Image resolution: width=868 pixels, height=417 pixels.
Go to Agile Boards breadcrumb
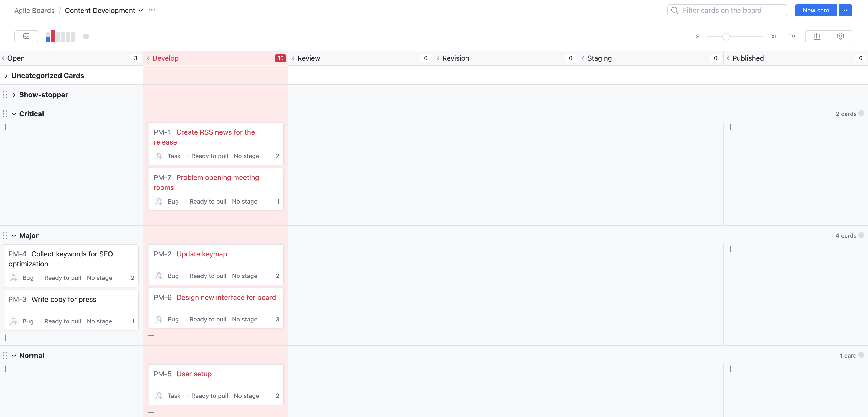pyautogui.click(x=34, y=11)
